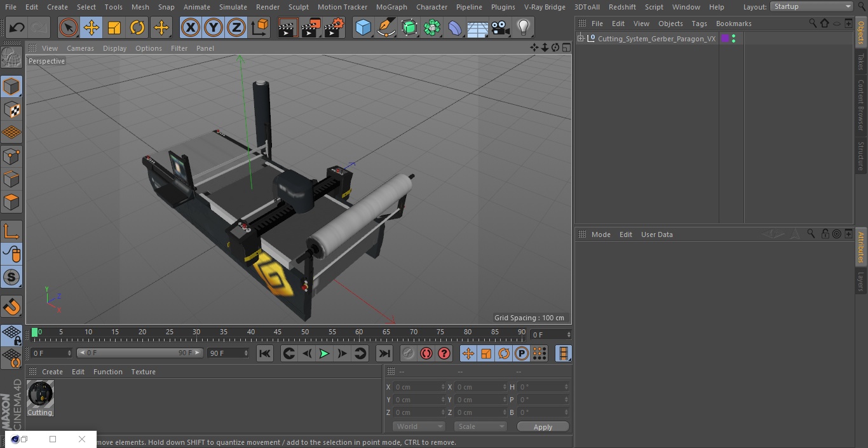
Task: Click the purple layer color swatch
Action: pos(725,39)
